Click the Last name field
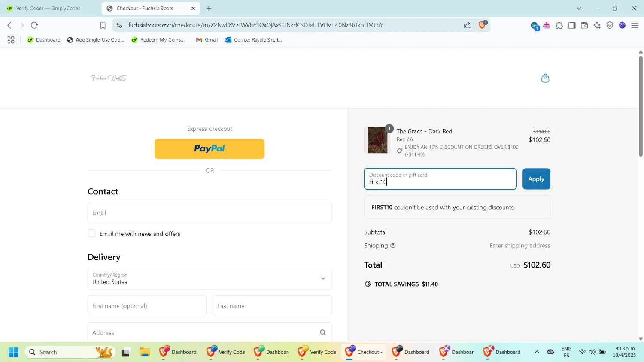The width and height of the screenshot is (644, 362). point(272,306)
